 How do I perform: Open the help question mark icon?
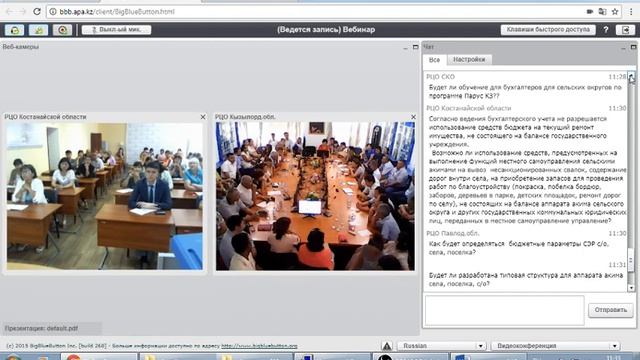pyautogui.click(x=606, y=30)
